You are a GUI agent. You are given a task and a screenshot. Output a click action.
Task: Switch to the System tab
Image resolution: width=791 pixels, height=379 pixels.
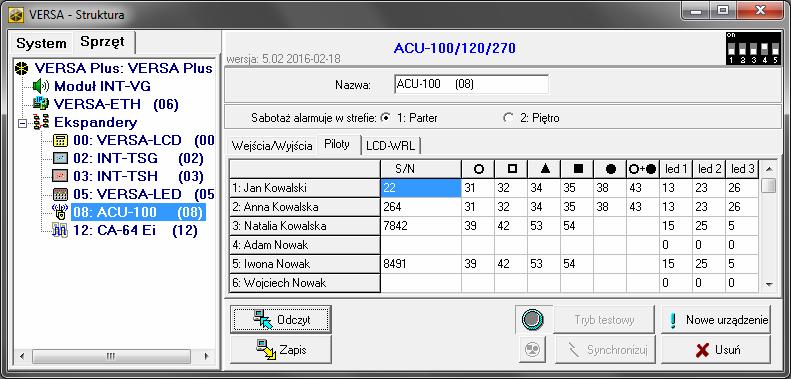pyautogui.click(x=41, y=43)
